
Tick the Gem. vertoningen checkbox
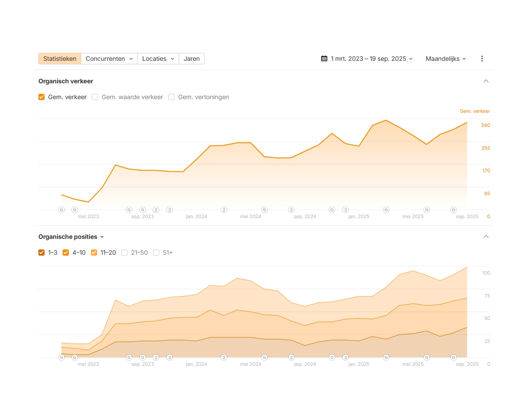click(172, 97)
